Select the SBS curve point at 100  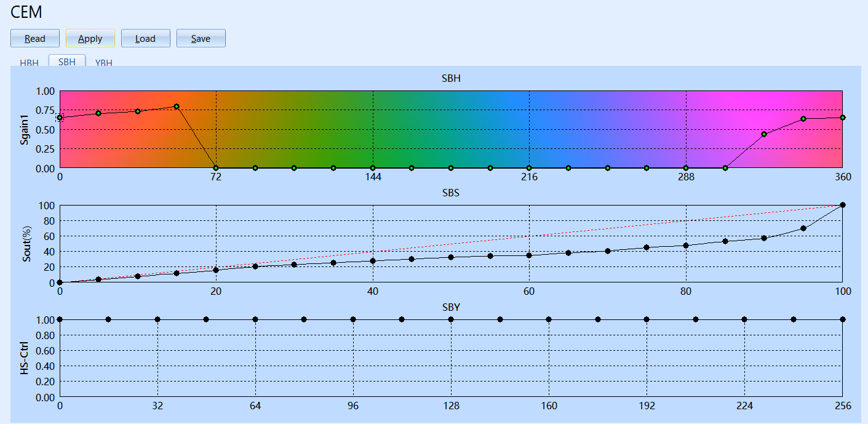pyautogui.click(x=842, y=205)
